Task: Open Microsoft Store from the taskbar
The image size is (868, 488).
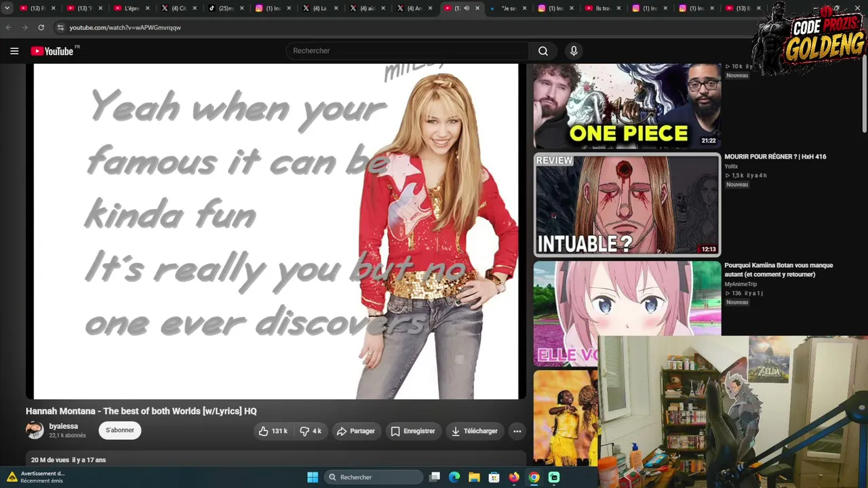Action: [x=494, y=477]
